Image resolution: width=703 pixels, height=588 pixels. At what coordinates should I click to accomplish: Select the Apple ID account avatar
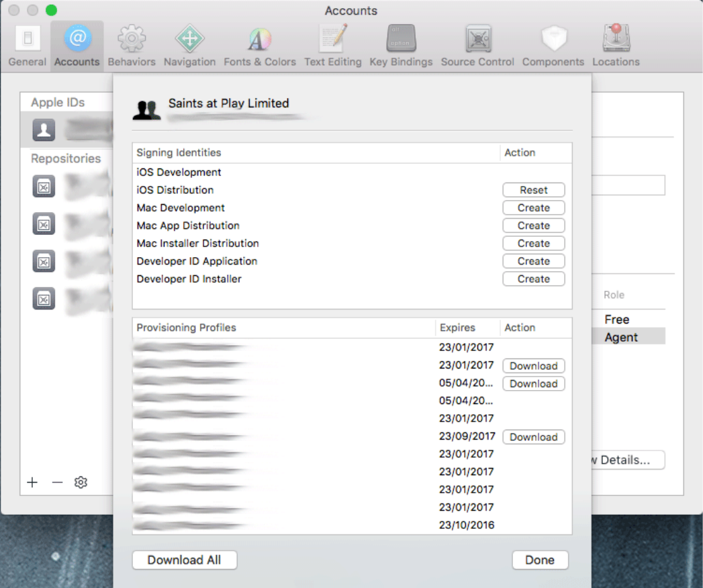coord(44,130)
